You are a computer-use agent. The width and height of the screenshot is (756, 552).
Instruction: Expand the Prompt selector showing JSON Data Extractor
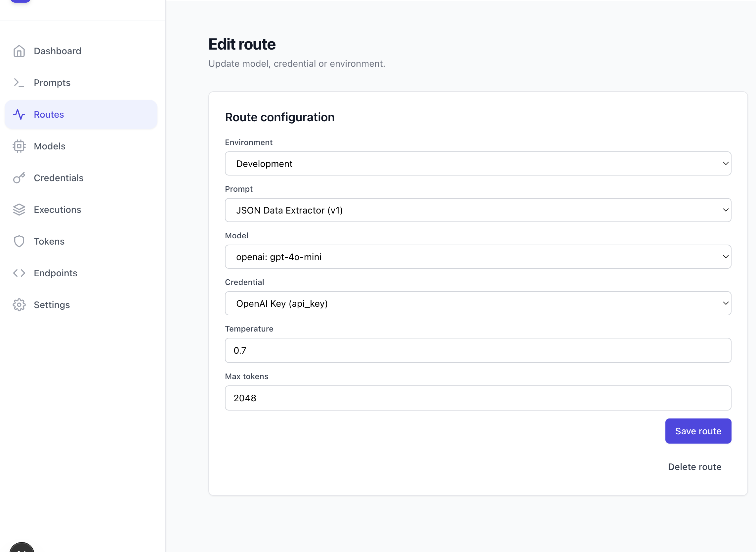478,210
